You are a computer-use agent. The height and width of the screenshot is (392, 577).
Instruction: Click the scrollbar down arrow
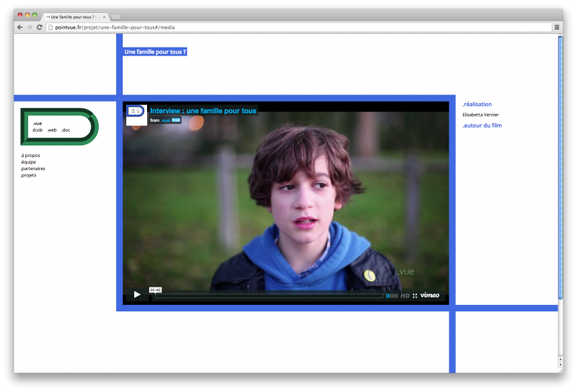pyautogui.click(x=560, y=365)
